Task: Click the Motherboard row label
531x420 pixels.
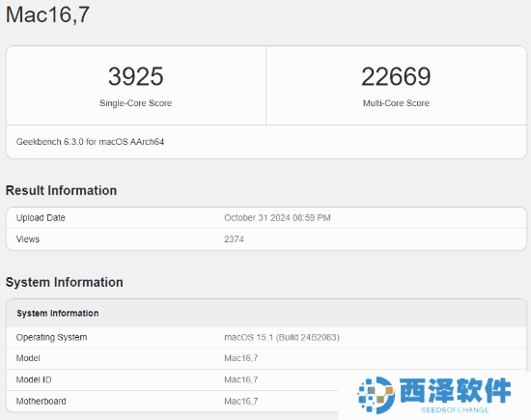Action: click(41, 401)
